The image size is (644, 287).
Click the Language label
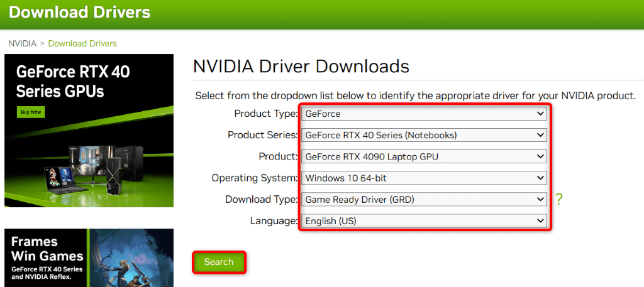coord(274,221)
